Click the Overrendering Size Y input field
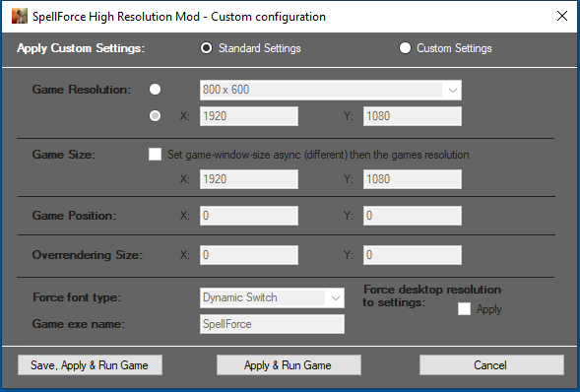 point(413,255)
